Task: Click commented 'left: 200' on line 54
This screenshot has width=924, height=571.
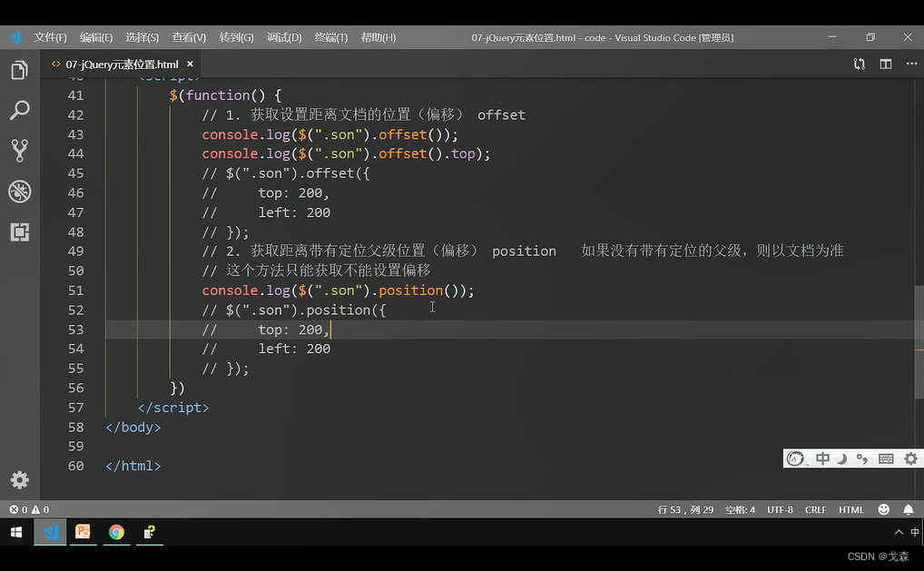Action: click(294, 349)
